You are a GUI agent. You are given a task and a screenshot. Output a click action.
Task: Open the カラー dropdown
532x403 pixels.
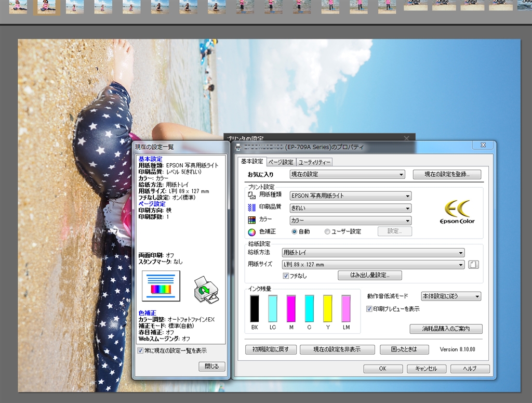351,220
